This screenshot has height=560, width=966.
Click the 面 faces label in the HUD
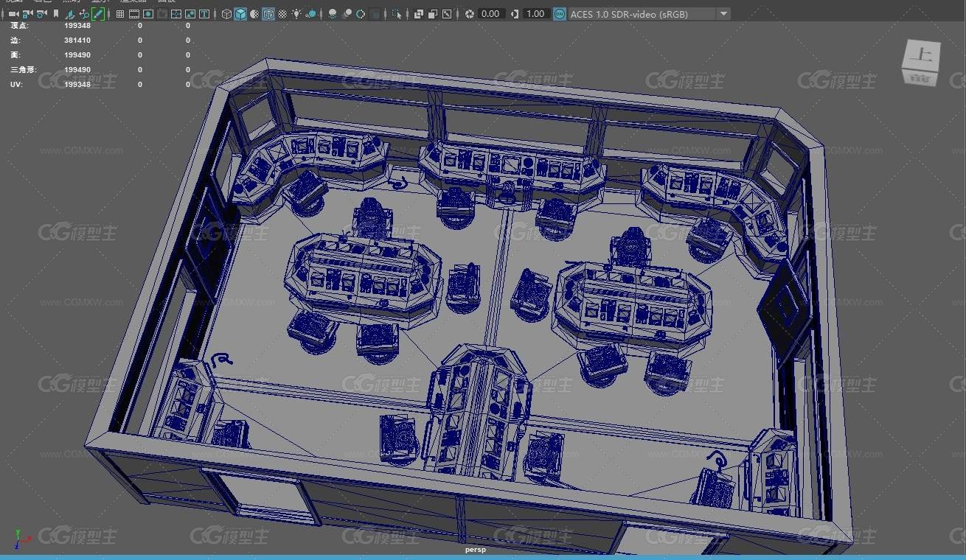(x=15, y=55)
